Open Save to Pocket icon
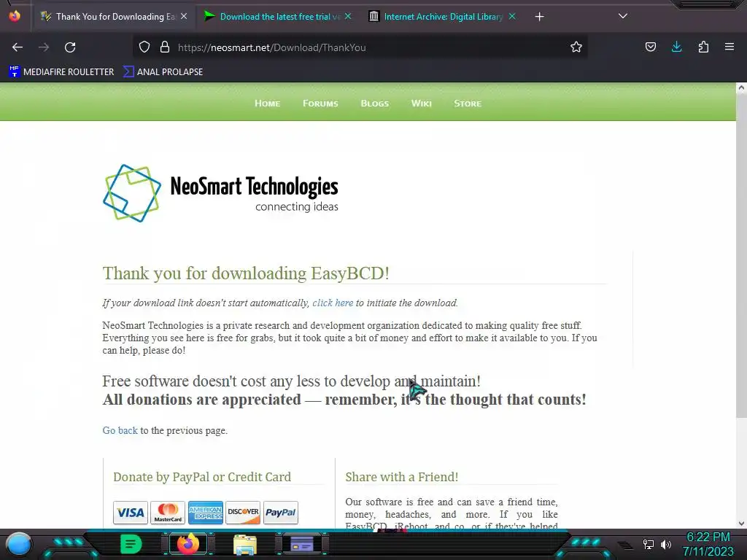 [x=650, y=47]
